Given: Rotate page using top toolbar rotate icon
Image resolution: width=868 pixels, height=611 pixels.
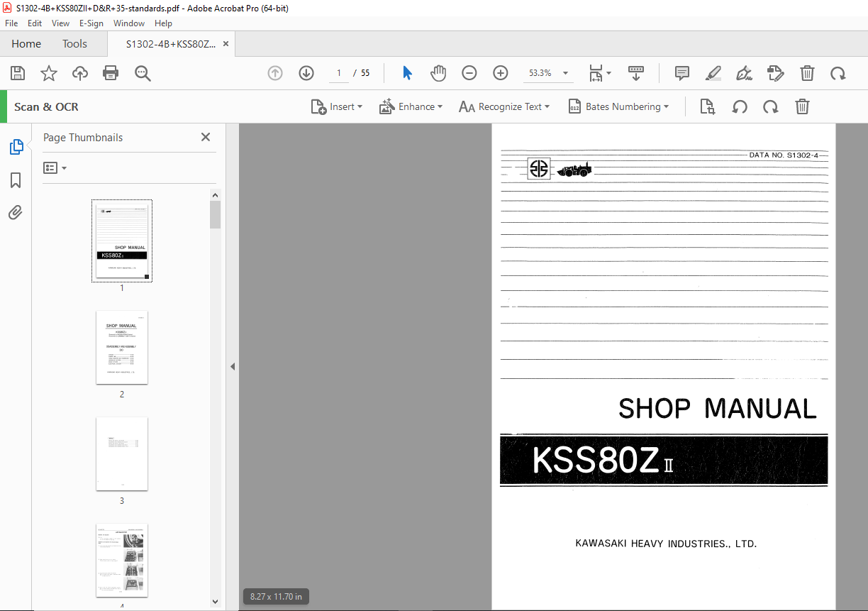Looking at the screenshot, I should tap(838, 73).
